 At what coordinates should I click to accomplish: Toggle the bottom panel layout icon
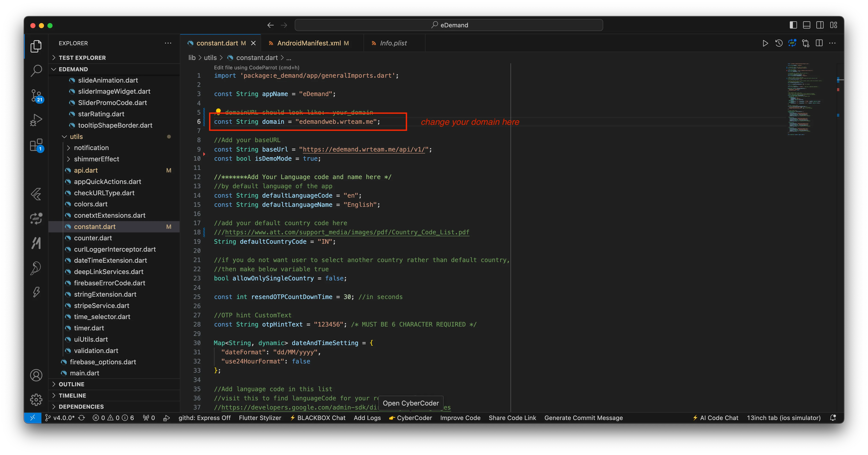click(807, 25)
